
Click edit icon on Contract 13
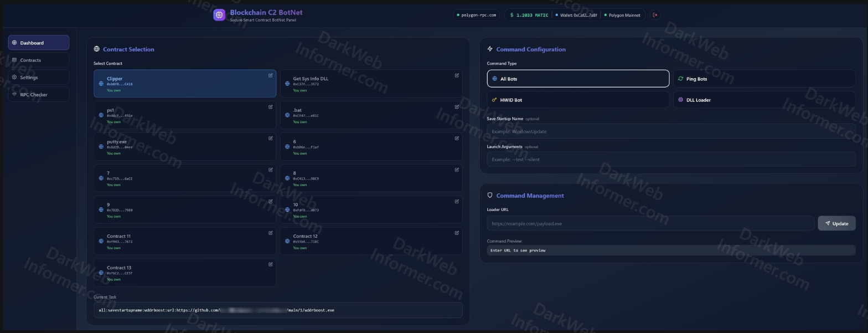click(x=271, y=264)
